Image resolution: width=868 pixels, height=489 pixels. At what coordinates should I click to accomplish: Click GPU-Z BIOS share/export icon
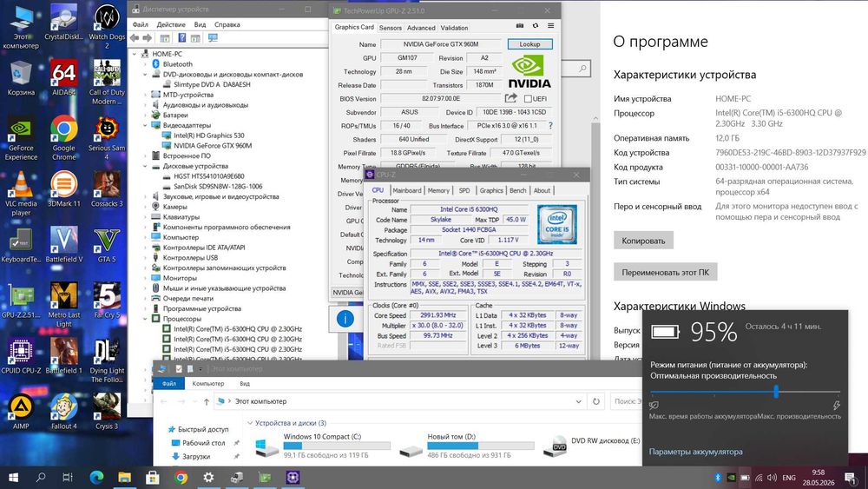point(511,98)
